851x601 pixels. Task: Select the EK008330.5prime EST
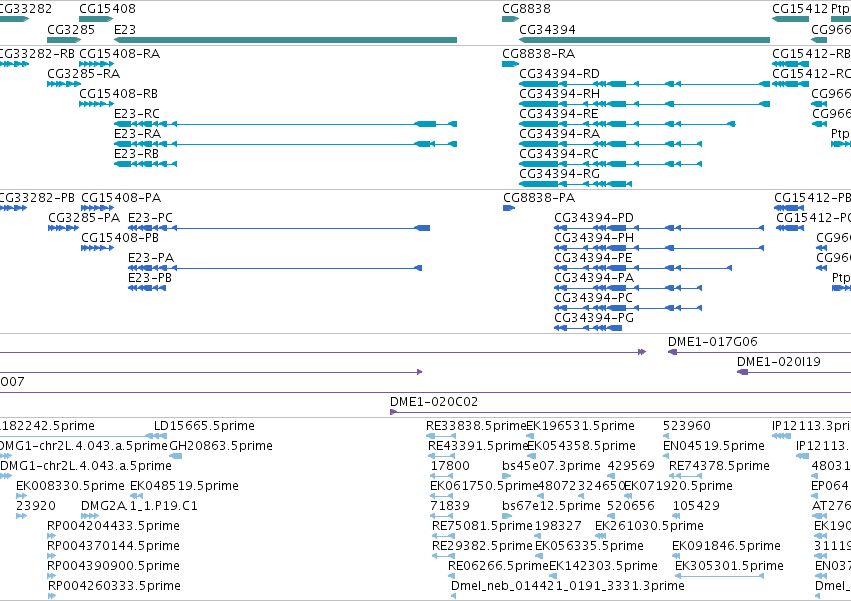pyautogui.click(x=22, y=496)
